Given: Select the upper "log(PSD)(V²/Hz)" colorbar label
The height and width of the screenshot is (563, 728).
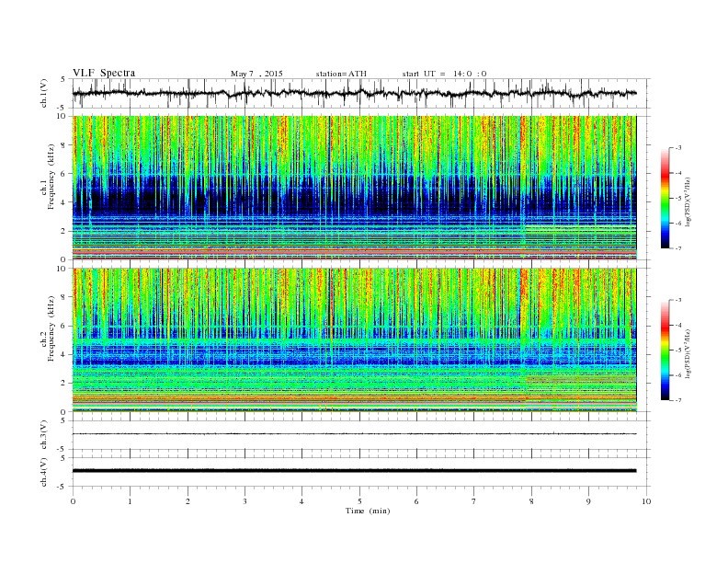Looking at the screenshot, I should (688, 201).
